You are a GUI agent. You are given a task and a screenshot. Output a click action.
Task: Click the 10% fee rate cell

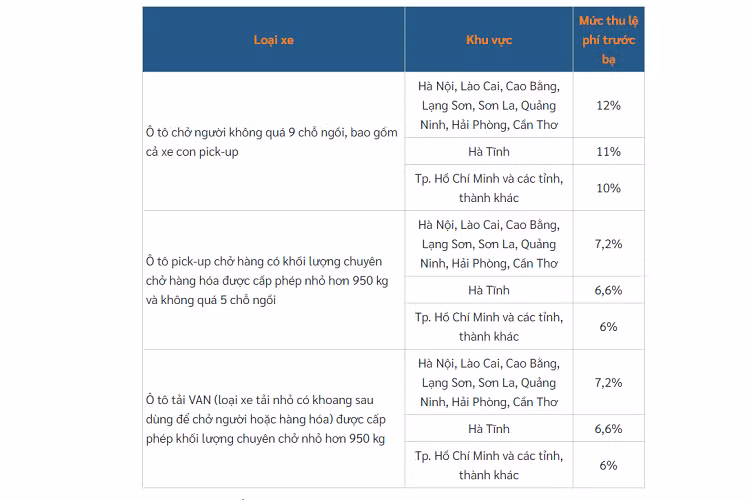click(x=609, y=188)
